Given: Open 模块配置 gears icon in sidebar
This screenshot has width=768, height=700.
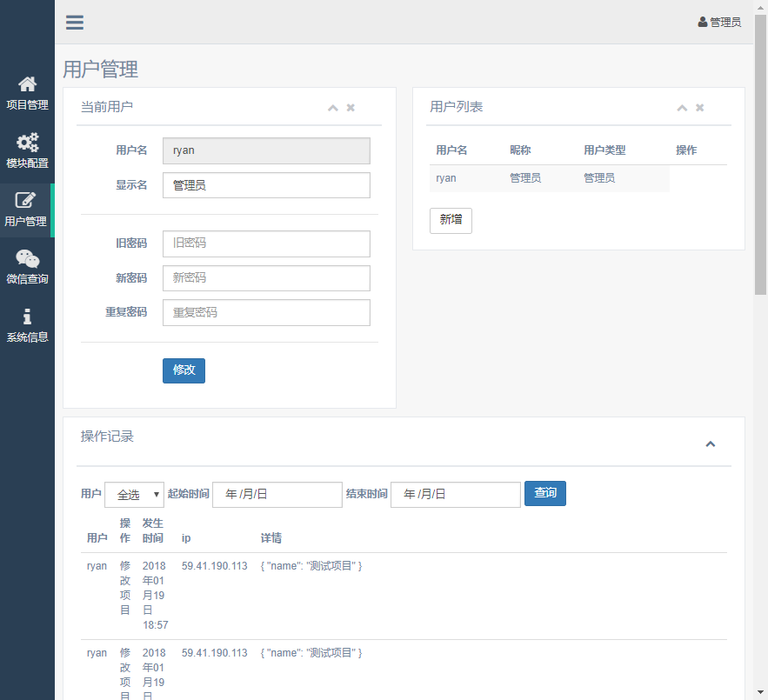Looking at the screenshot, I should point(27,143).
